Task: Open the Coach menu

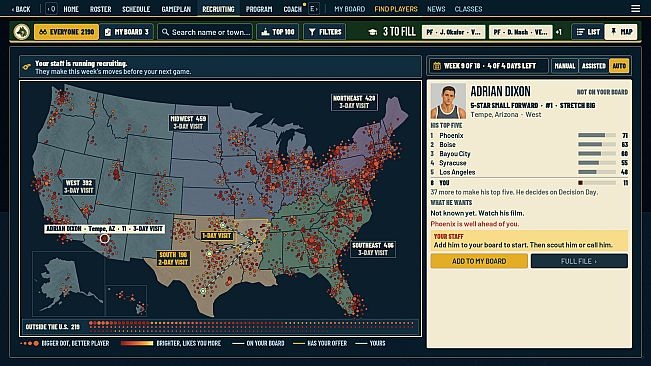Action: pyautogui.click(x=292, y=9)
